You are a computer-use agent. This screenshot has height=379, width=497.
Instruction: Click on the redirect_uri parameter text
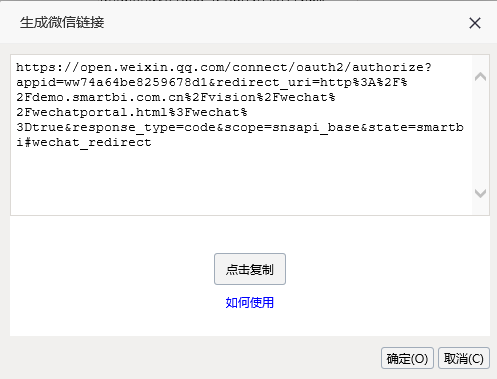(264, 83)
